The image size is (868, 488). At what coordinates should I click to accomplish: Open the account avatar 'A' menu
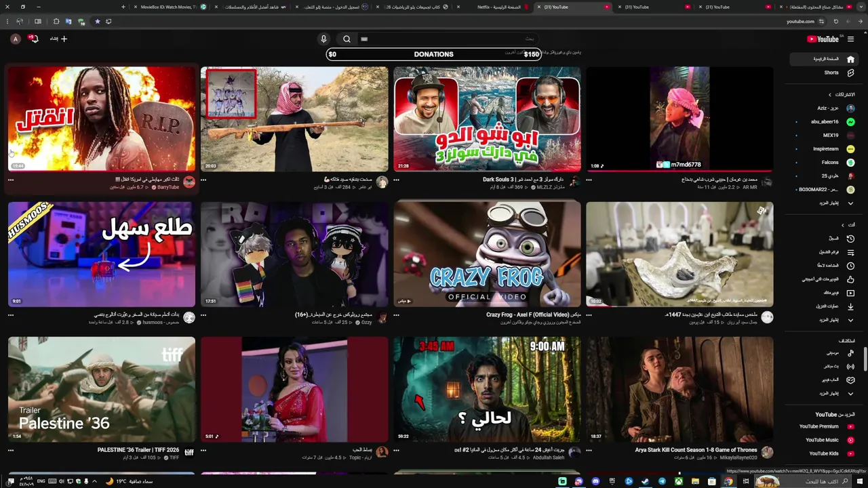click(x=16, y=39)
